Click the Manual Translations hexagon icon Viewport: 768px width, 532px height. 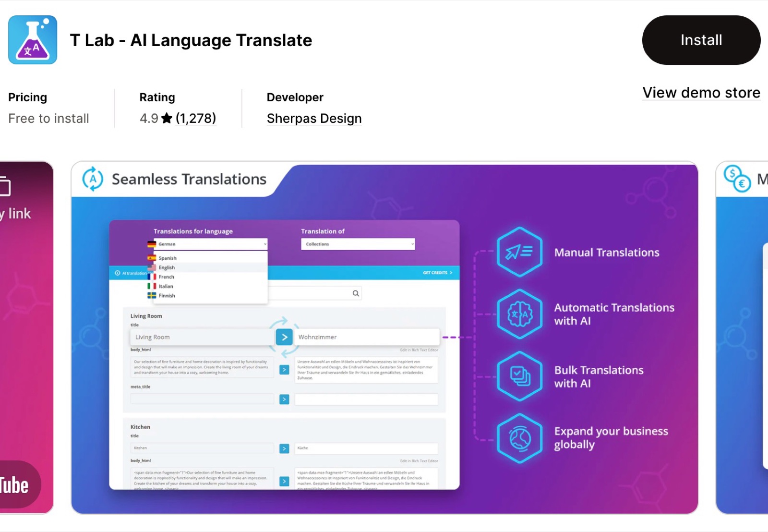520,252
